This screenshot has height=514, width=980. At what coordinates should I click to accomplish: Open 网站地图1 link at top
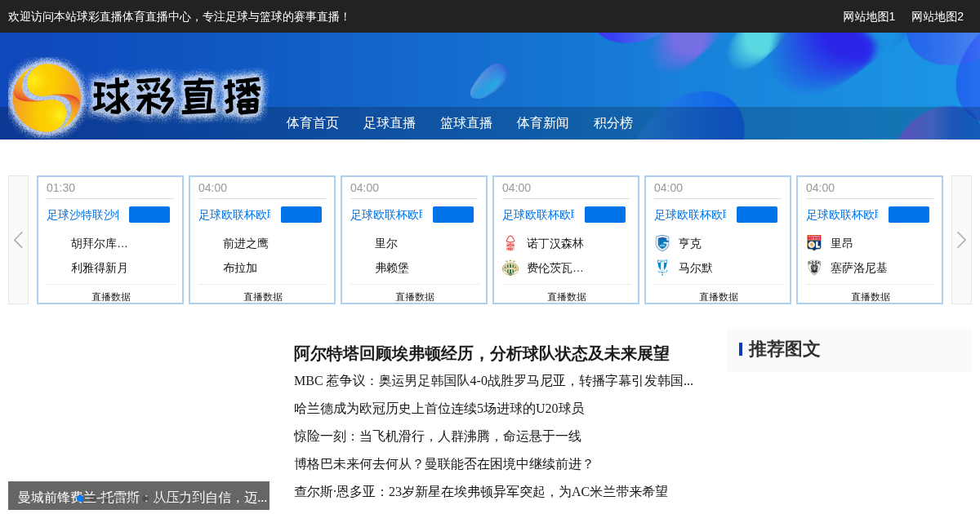[869, 16]
